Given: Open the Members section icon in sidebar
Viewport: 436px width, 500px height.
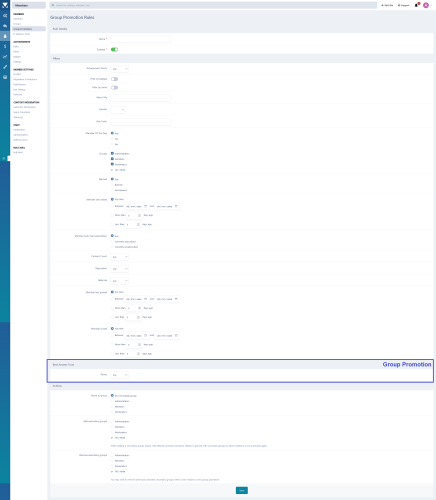Looking at the screenshot, I should [x=5, y=36].
